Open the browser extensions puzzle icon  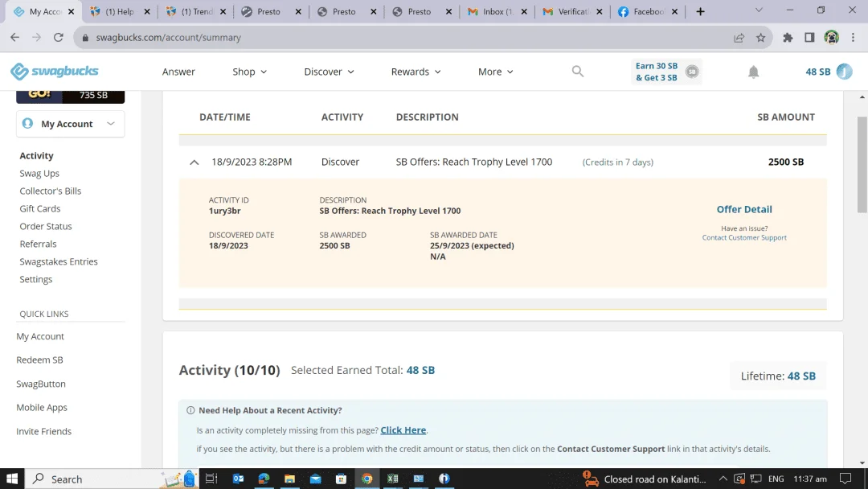[x=788, y=38]
